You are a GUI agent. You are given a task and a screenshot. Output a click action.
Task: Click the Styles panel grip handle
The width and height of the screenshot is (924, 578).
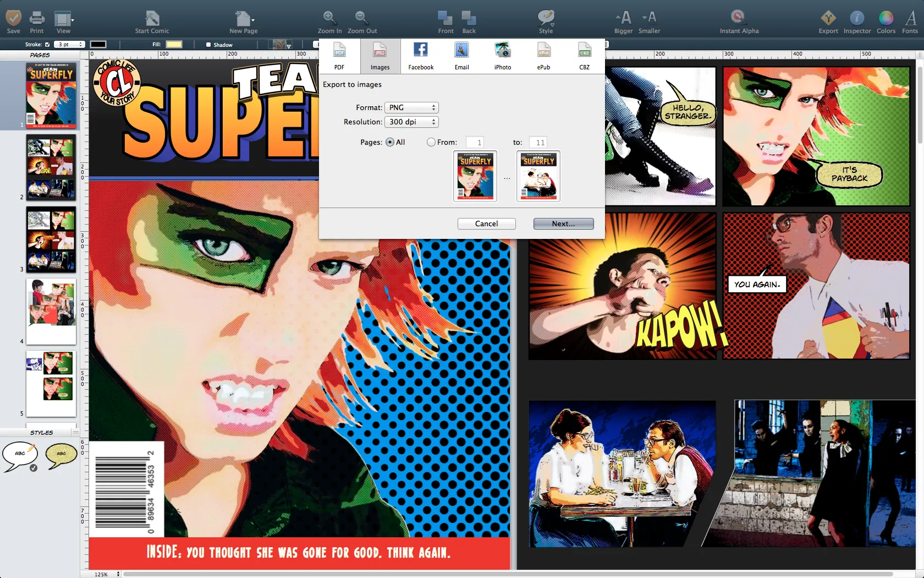tap(75, 432)
